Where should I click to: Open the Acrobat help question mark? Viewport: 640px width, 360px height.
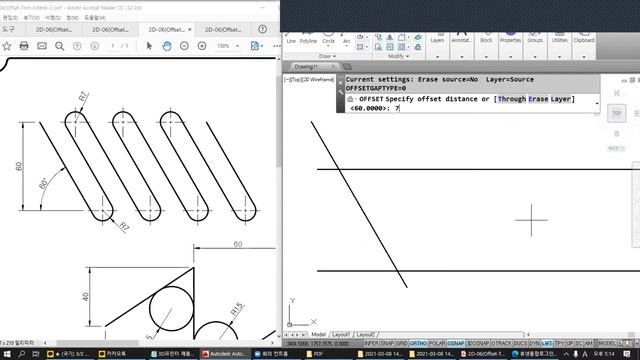tap(262, 29)
